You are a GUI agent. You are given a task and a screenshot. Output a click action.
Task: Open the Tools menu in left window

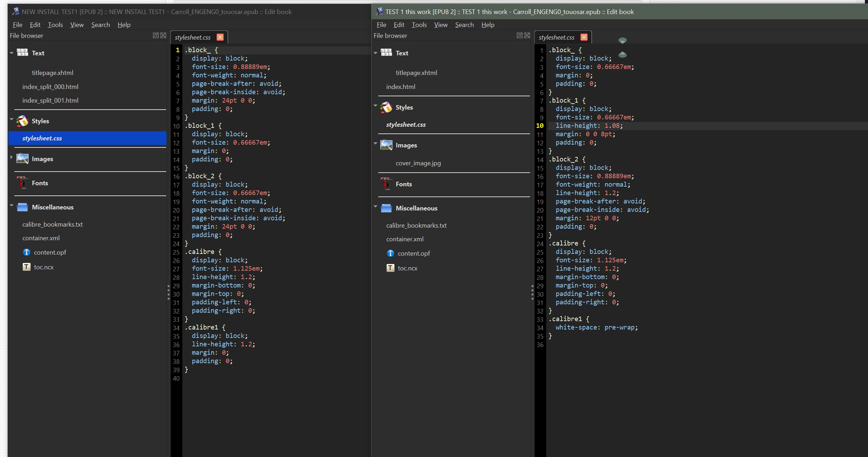click(x=55, y=25)
